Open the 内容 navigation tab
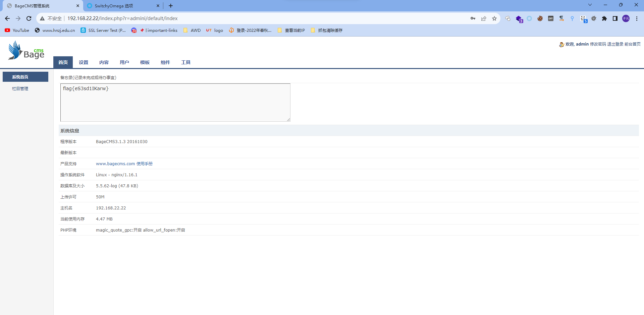This screenshot has height=315, width=644. (x=104, y=62)
